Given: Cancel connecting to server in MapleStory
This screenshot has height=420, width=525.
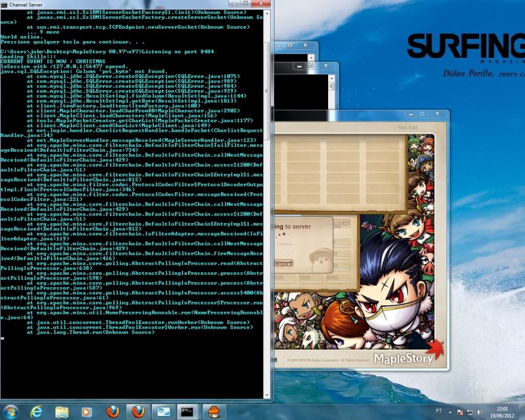Looking at the screenshot, I should [x=283, y=264].
